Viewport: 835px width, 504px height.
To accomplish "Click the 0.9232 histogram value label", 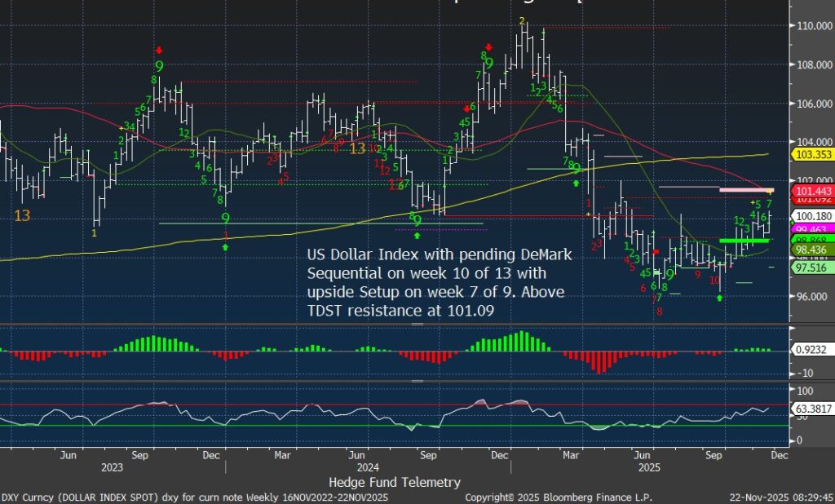I will 809,350.
